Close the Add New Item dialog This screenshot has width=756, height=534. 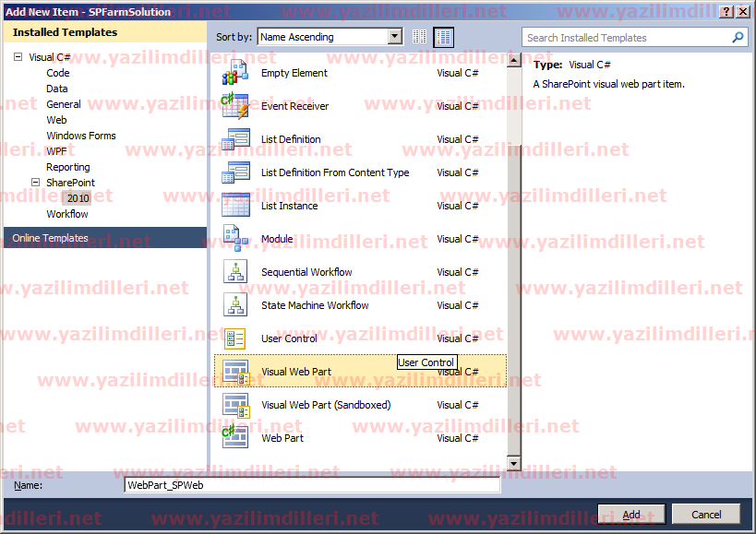pyautogui.click(x=743, y=12)
